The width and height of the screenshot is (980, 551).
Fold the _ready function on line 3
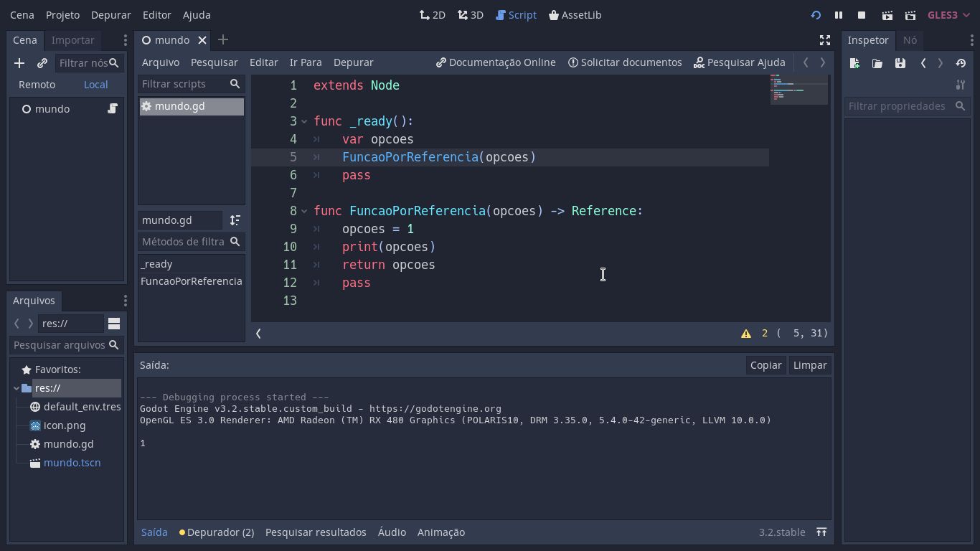pos(305,121)
